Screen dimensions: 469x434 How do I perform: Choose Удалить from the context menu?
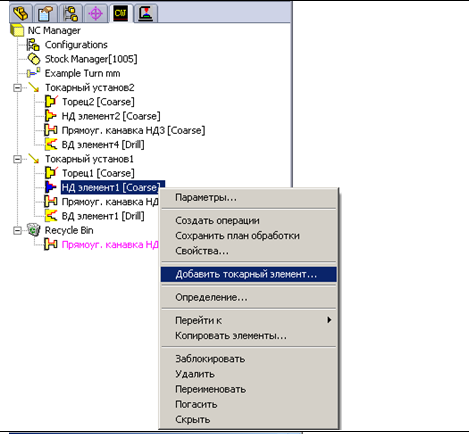195,374
